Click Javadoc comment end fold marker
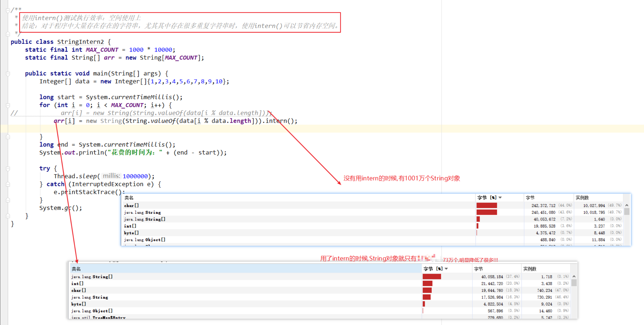 click(x=8, y=34)
